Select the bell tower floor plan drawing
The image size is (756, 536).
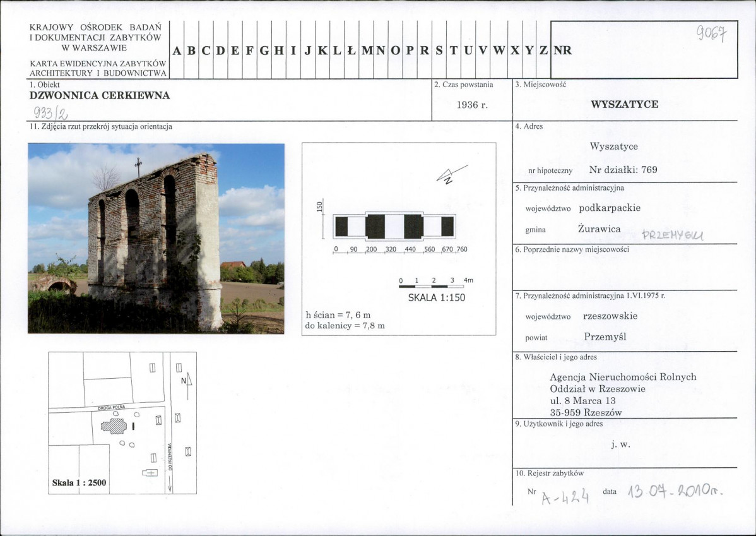(x=394, y=226)
